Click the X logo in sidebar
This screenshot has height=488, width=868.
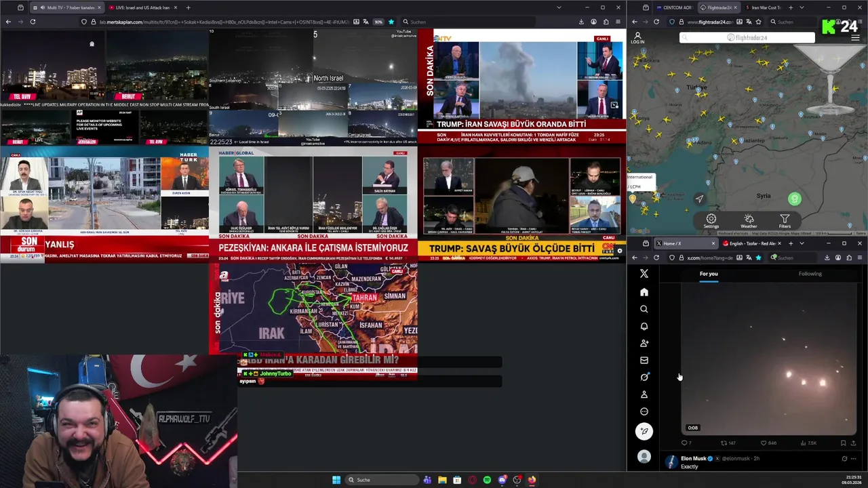point(644,274)
